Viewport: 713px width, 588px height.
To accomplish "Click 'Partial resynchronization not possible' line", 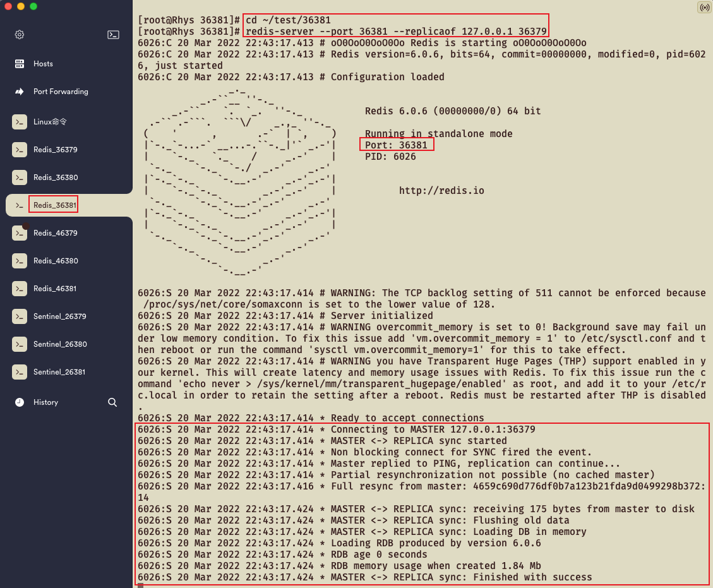I will point(396,475).
